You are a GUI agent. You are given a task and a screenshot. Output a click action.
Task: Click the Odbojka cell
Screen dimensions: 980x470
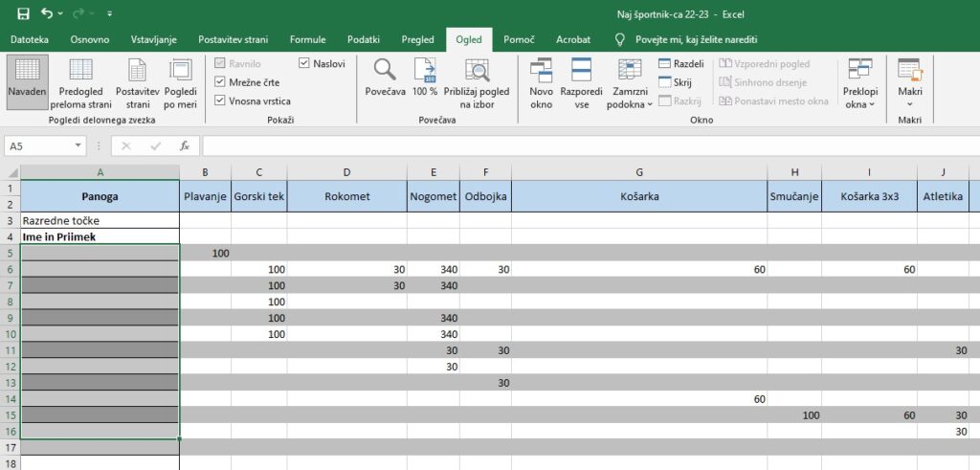coord(485,196)
